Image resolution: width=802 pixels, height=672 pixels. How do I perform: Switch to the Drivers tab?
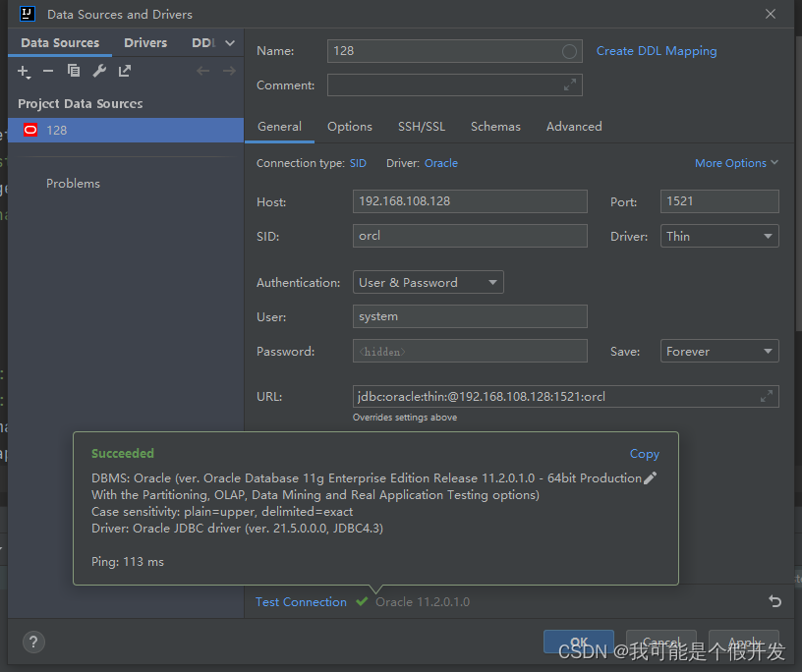[x=145, y=43]
